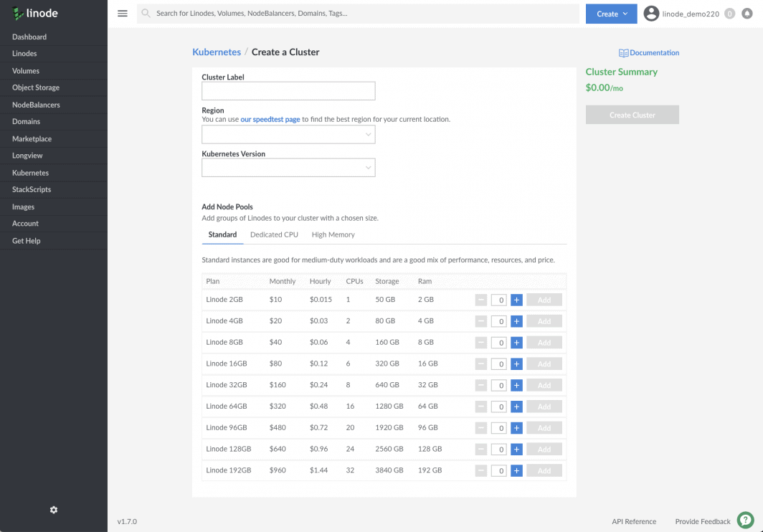Screen dimensions: 763x532
Task: Click the Cluster Label input field
Action: coord(288,91)
